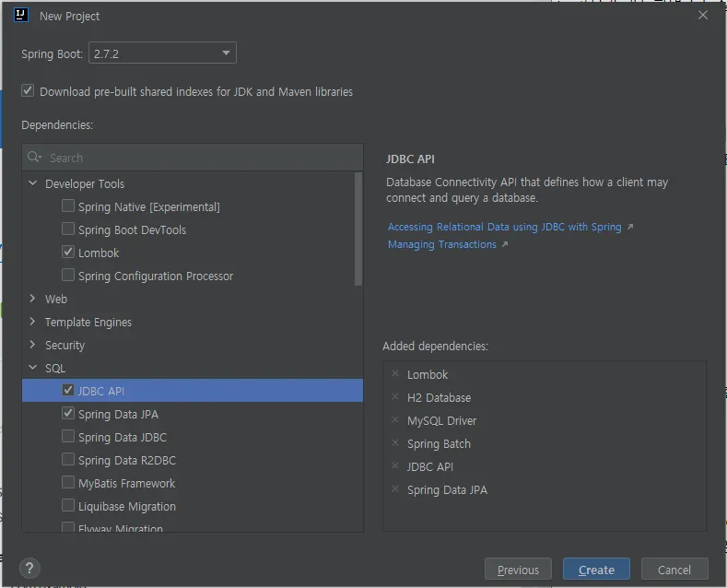The width and height of the screenshot is (727, 588).
Task: Click the help question mark icon
Action: click(30, 569)
